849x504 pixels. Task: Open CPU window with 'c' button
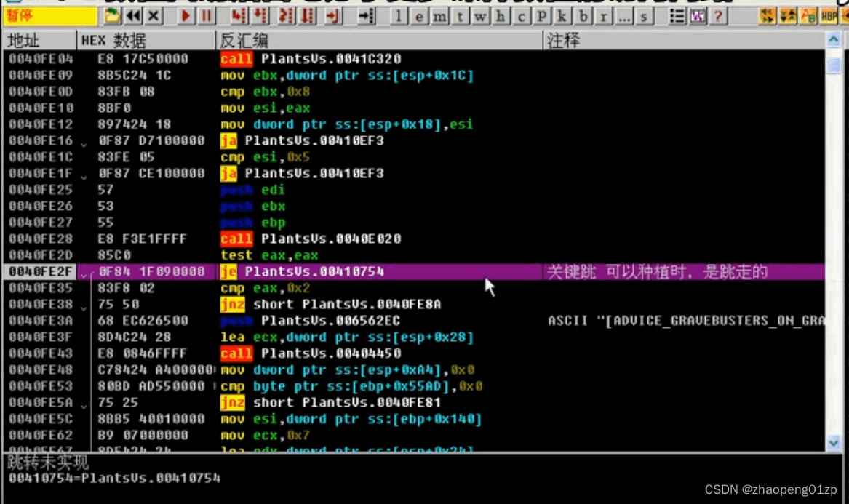pos(522,16)
